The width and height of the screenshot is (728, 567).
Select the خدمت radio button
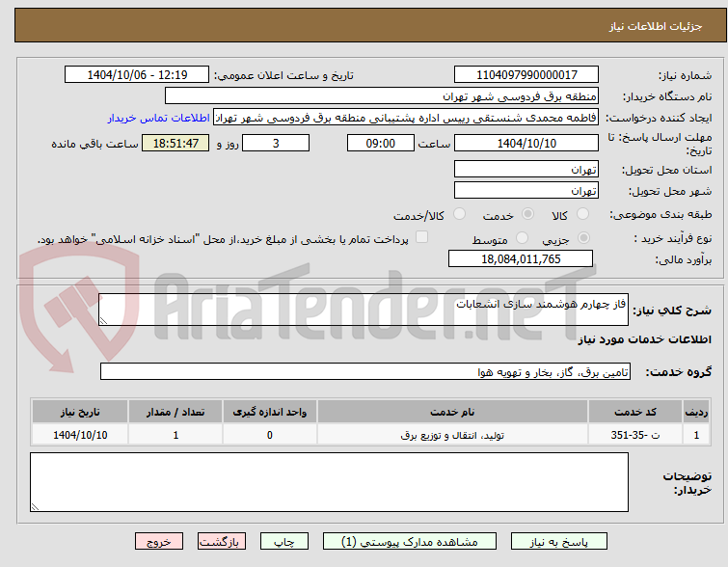(x=527, y=214)
